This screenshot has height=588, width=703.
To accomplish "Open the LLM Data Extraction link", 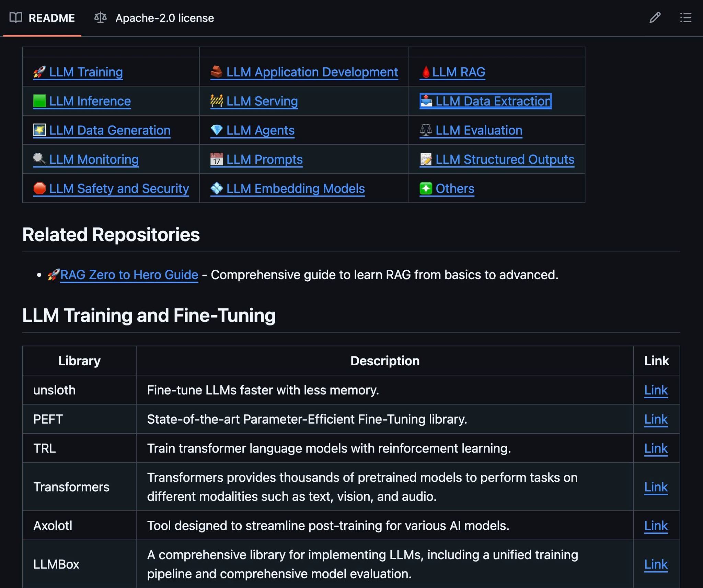I will pyautogui.click(x=485, y=101).
